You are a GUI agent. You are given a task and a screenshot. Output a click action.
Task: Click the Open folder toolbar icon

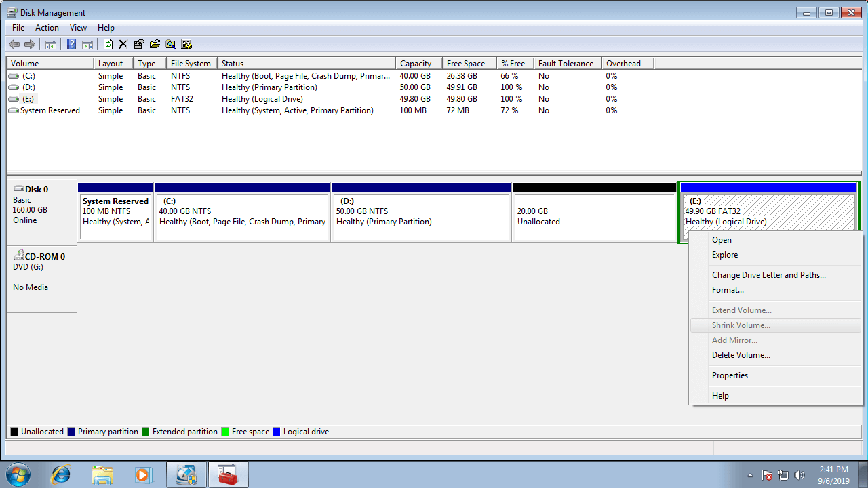tap(155, 45)
